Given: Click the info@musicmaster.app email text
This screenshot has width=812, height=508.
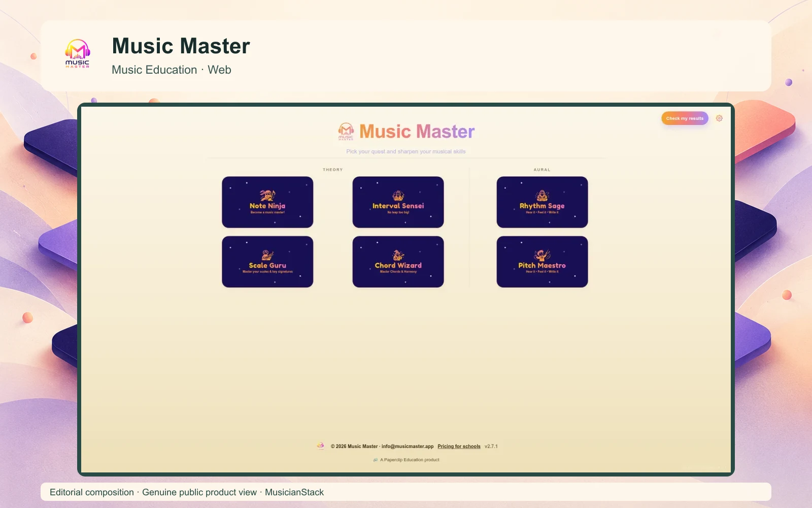Looking at the screenshot, I should (408, 447).
